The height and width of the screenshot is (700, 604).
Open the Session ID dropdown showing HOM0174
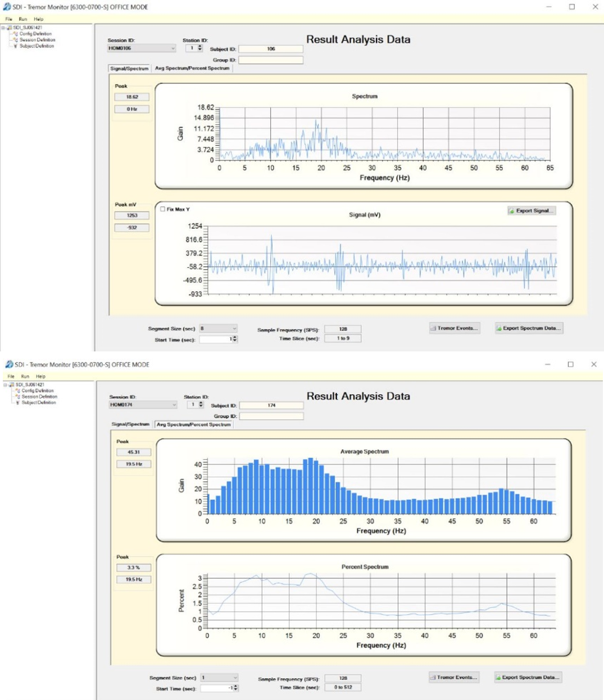(174, 405)
